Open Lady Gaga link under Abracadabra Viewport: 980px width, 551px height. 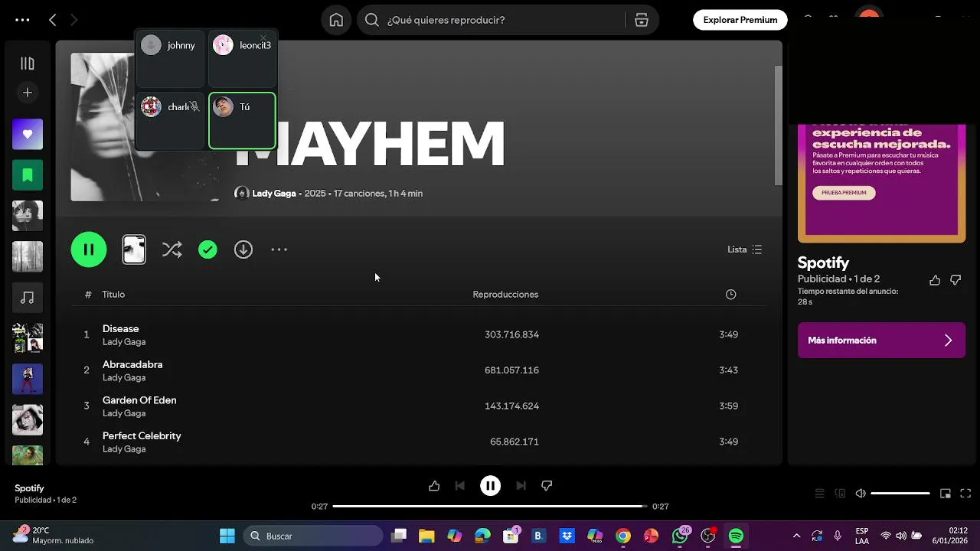click(x=124, y=377)
